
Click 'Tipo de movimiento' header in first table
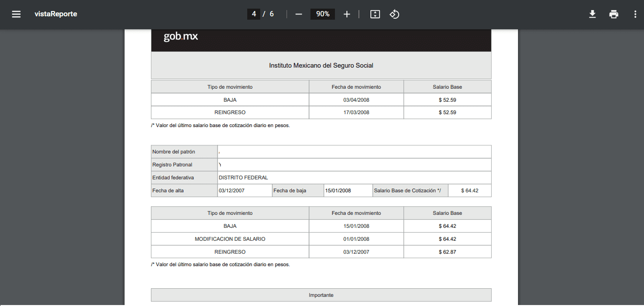pyautogui.click(x=230, y=87)
